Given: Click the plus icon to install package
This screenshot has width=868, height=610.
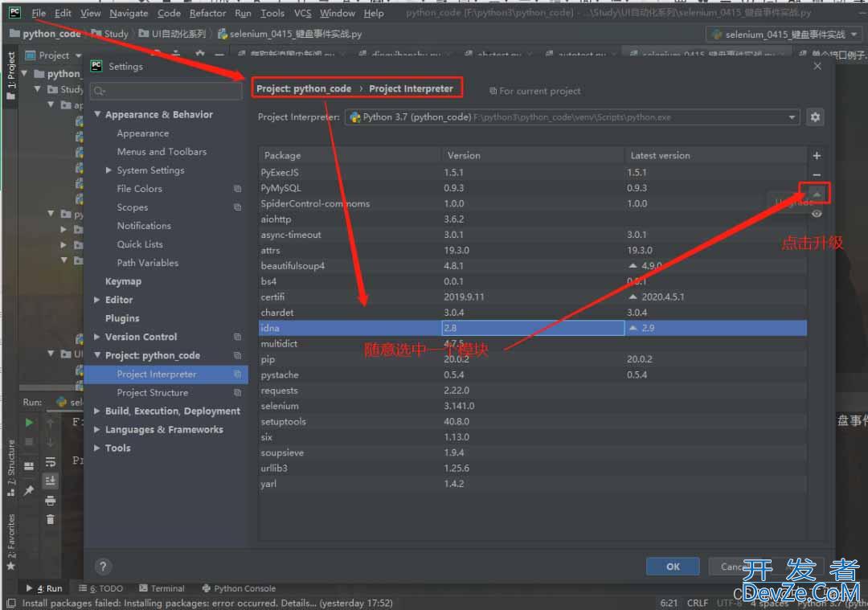Looking at the screenshot, I should 817,156.
